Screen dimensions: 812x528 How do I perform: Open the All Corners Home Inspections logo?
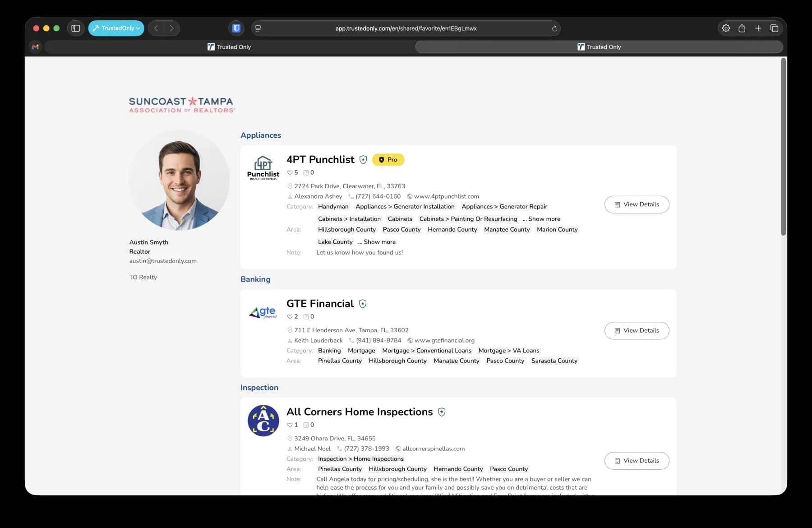pyautogui.click(x=263, y=421)
